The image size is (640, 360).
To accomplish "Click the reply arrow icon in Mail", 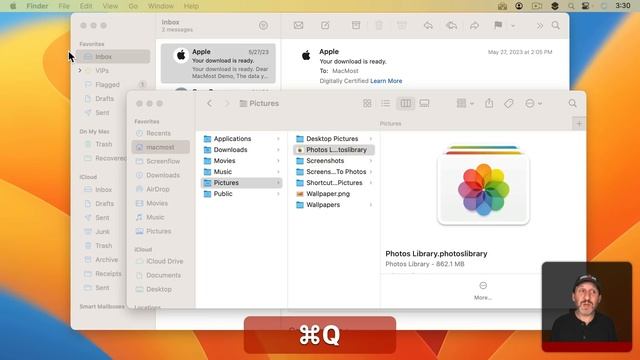I will coord(428,25).
